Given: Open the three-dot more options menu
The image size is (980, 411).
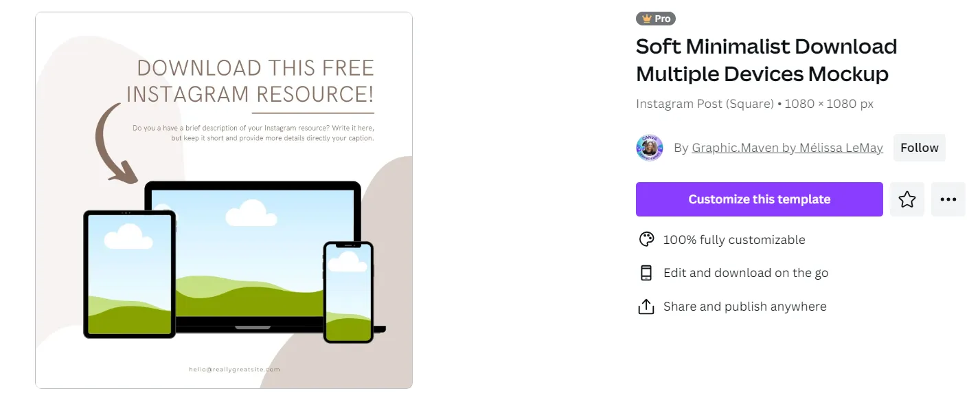Looking at the screenshot, I should [x=948, y=199].
